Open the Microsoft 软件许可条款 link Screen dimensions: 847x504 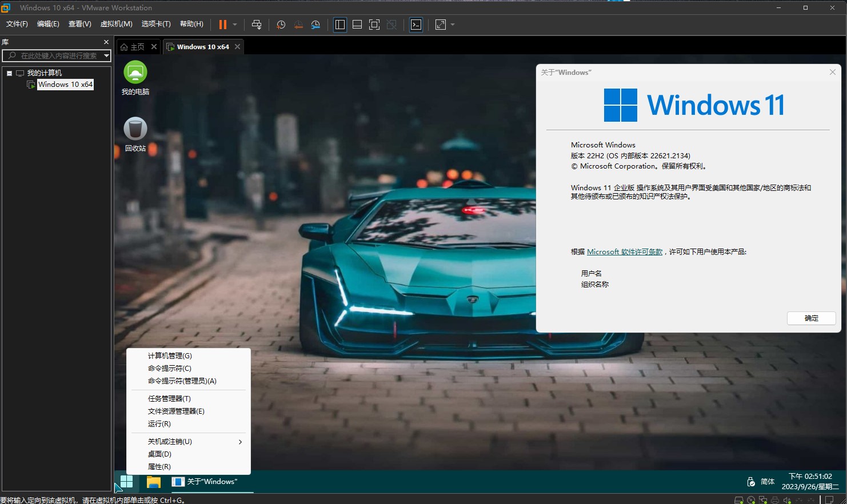625,251
